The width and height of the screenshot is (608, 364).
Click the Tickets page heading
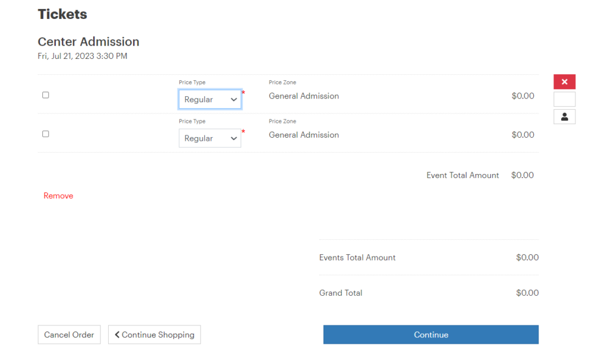pos(62,14)
